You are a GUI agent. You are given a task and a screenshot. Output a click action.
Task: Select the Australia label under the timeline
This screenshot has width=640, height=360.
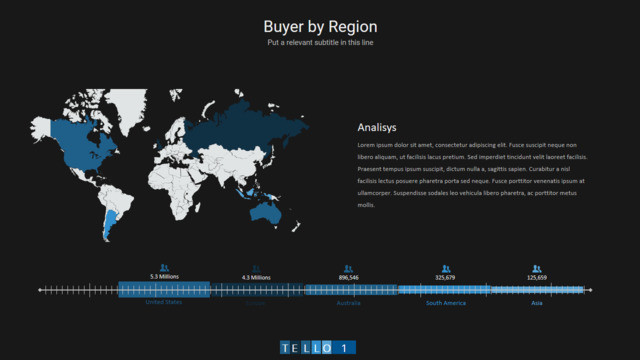[349, 303]
